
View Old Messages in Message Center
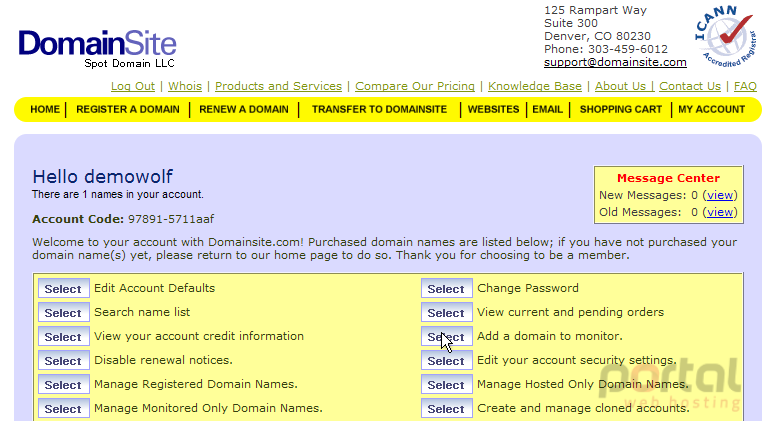pyautogui.click(x=720, y=212)
